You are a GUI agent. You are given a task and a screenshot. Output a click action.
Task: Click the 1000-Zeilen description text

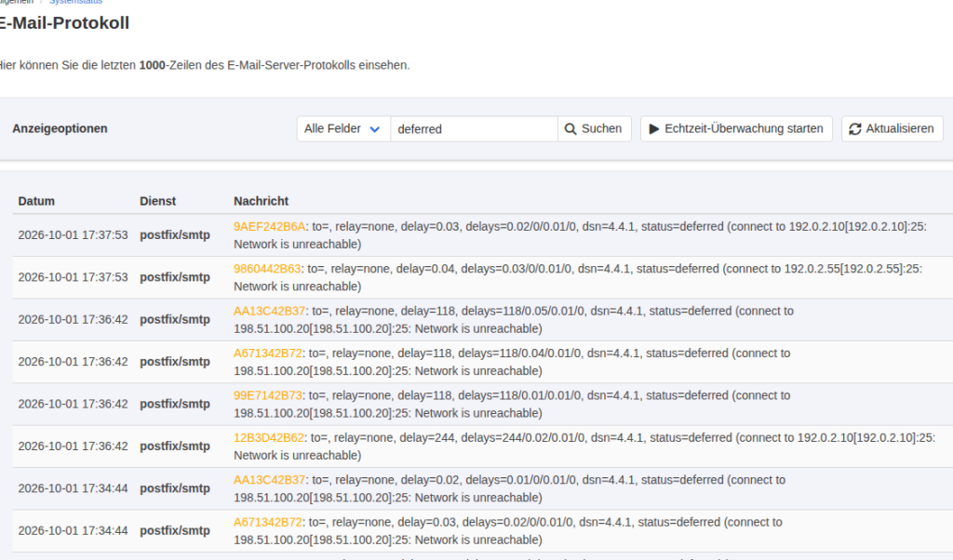(205, 65)
